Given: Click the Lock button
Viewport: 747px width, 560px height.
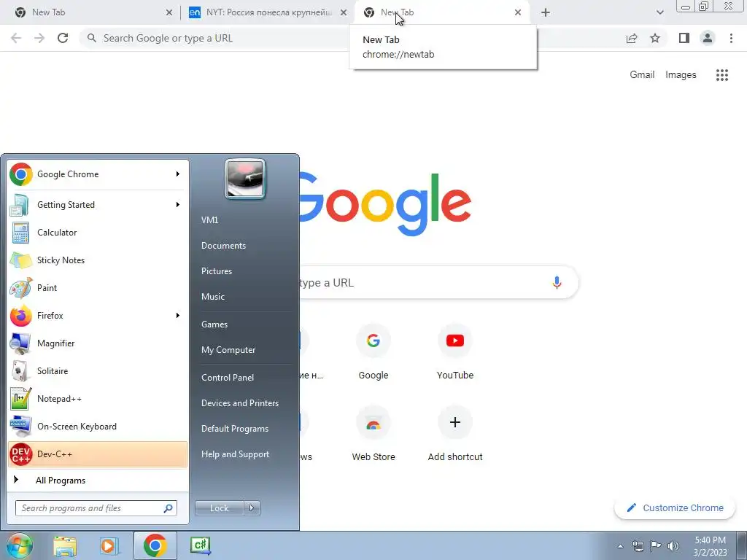Looking at the screenshot, I should click(x=220, y=508).
